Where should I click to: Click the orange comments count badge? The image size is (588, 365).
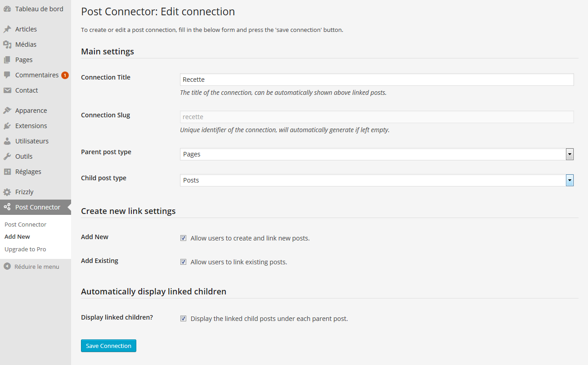(x=65, y=75)
